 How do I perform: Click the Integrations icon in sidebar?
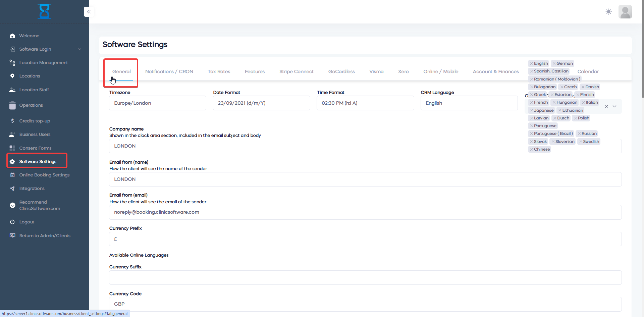[12, 189]
